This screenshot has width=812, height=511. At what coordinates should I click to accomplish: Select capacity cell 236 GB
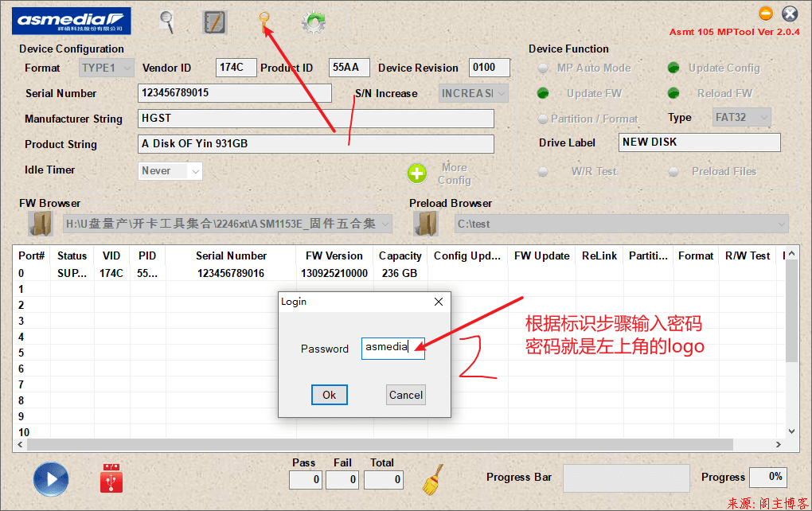(x=400, y=273)
